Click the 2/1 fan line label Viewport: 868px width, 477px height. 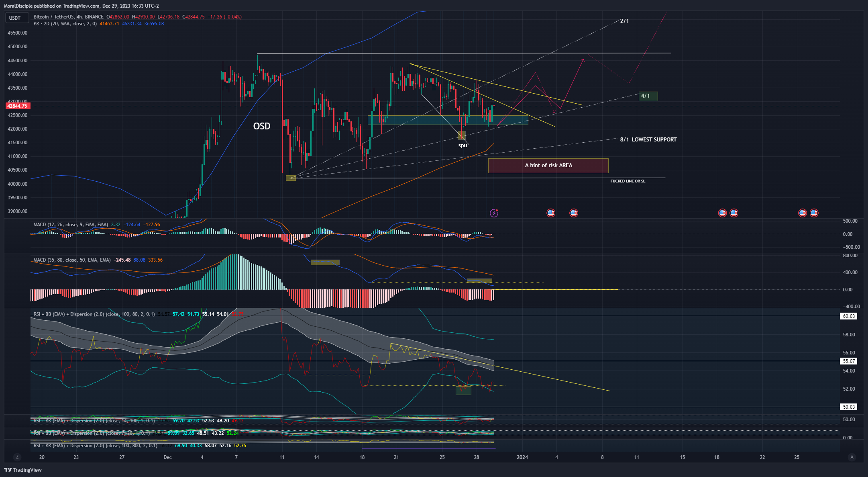click(624, 21)
